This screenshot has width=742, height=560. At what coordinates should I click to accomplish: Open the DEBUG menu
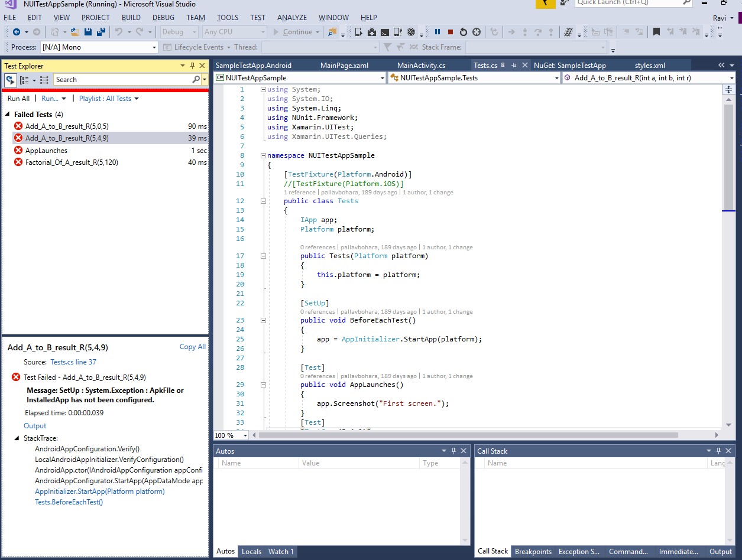(x=163, y=18)
